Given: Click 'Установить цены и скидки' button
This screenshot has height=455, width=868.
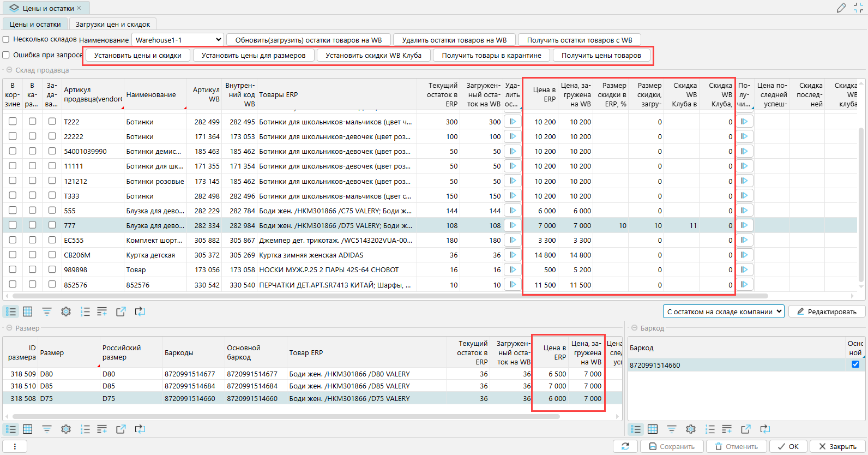Looking at the screenshot, I should [x=138, y=55].
